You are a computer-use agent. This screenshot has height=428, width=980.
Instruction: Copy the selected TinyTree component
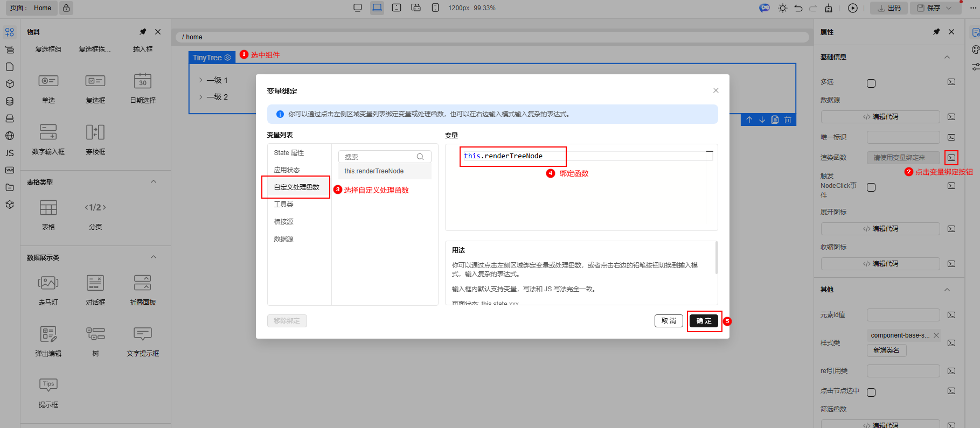(x=775, y=120)
